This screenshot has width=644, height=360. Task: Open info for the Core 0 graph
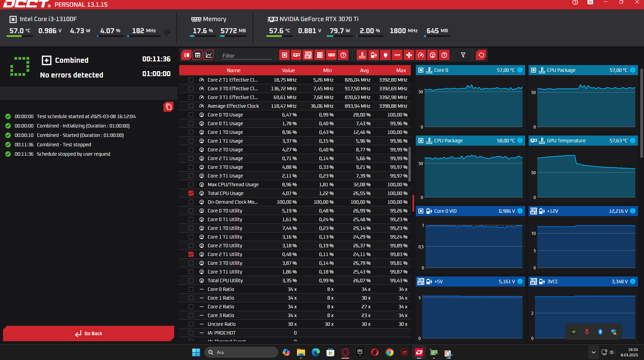(x=520, y=70)
